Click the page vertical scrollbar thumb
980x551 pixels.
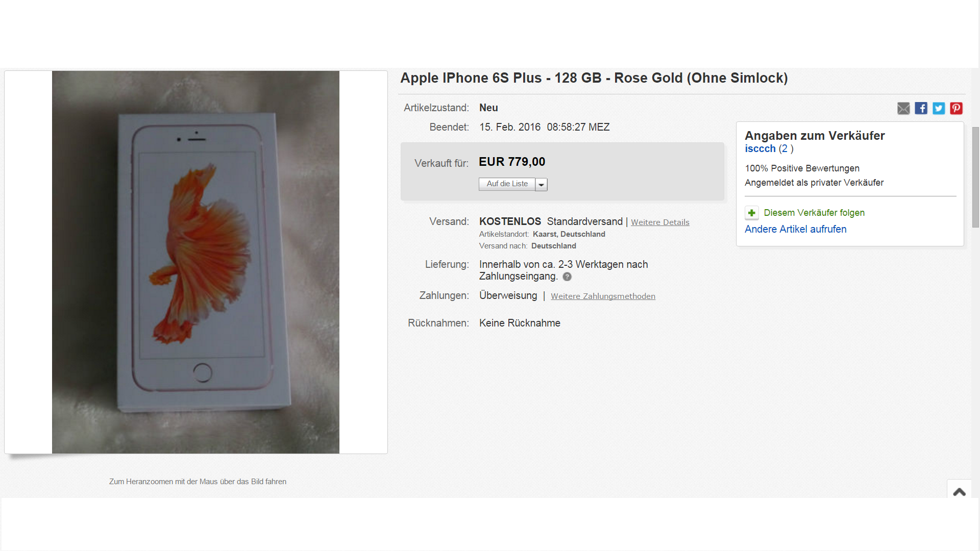(x=975, y=177)
